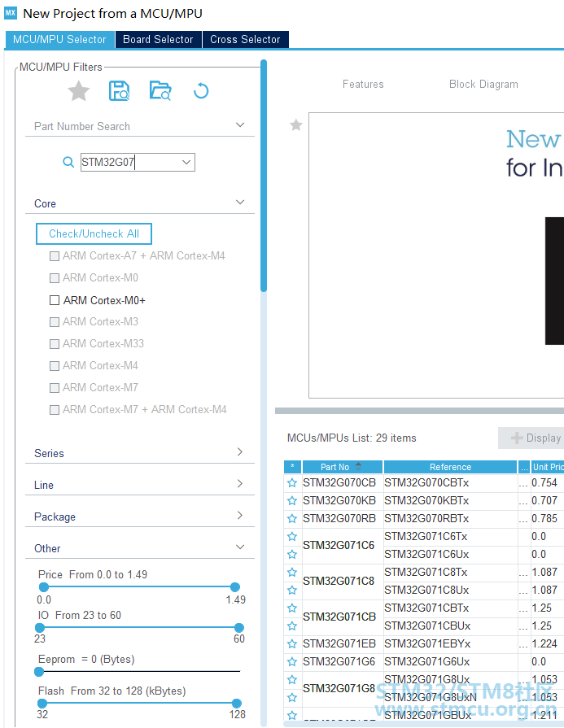This screenshot has height=728, width=564.
Task: Click the Price maximum slider handle
Action: click(x=235, y=586)
